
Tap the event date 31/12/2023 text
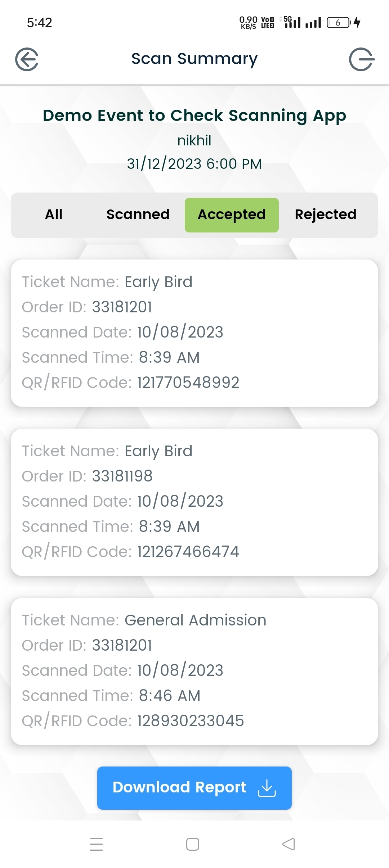(194, 164)
